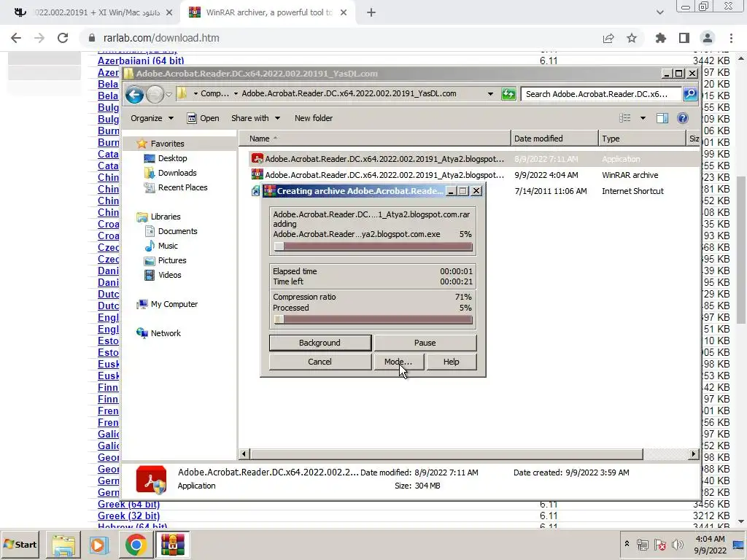Select the Adobe Acrobat Reader Application file row
747x560 pixels.
click(x=474, y=159)
